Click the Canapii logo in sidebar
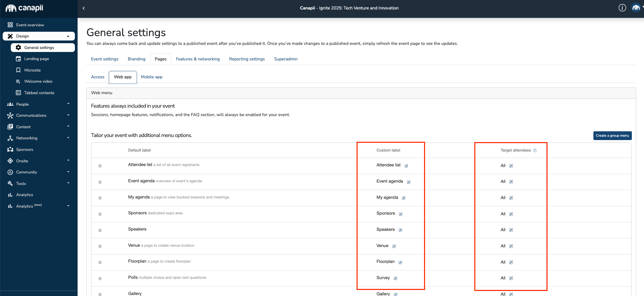Viewport: 644px width, 296px height. 24,8
